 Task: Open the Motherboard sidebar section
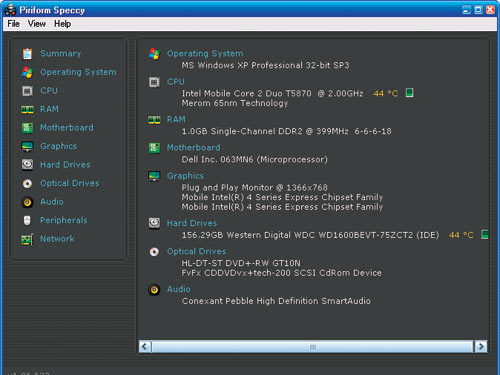(x=67, y=128)
